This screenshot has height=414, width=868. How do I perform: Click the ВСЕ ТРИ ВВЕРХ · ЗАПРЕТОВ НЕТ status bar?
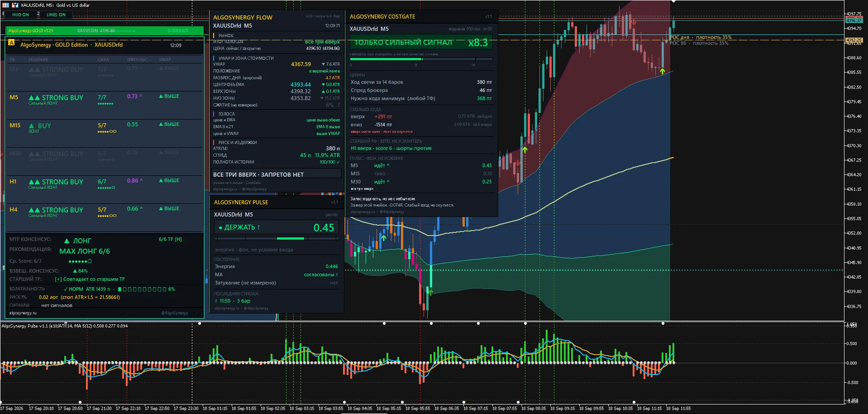[277, 174]
